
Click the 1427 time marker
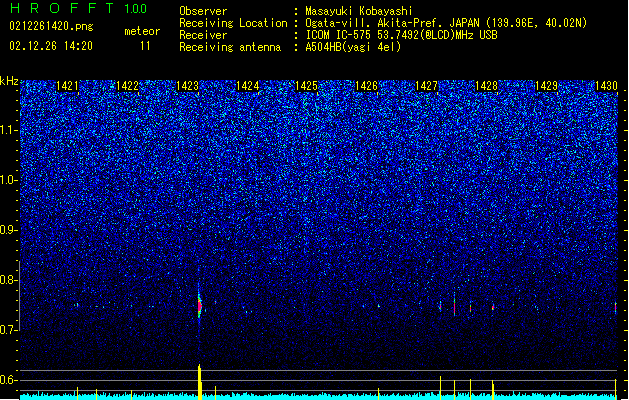[x=426, y=86]
